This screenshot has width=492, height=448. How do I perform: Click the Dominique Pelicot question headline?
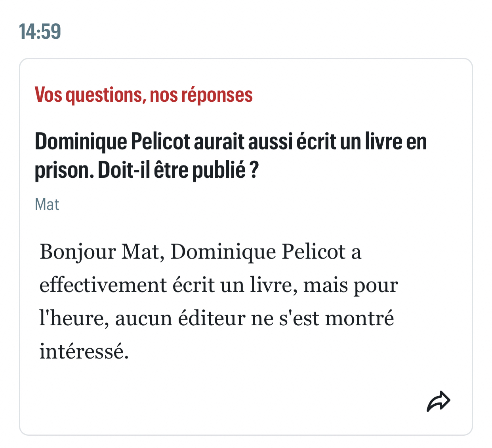pyautogui.click(x=231, y=156)
